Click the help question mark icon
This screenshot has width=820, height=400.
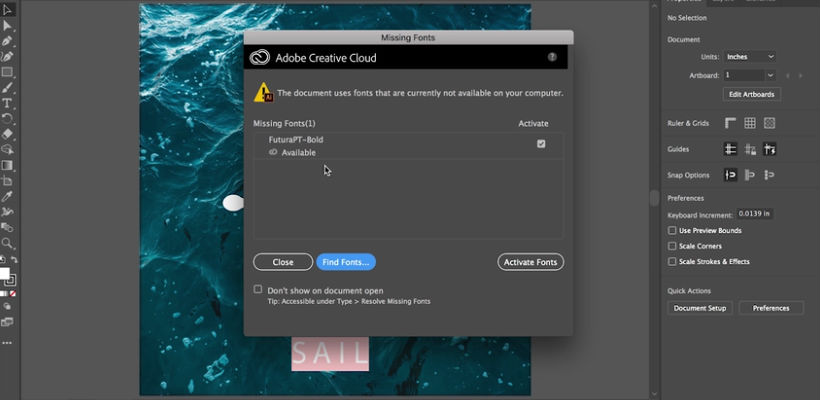[x=552, y=57]
